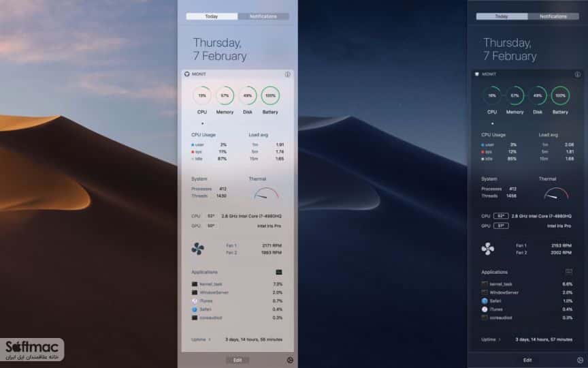Expand the Uptime chevron in light widget
This screenshot has height=368, width=588.
point(210,339)
